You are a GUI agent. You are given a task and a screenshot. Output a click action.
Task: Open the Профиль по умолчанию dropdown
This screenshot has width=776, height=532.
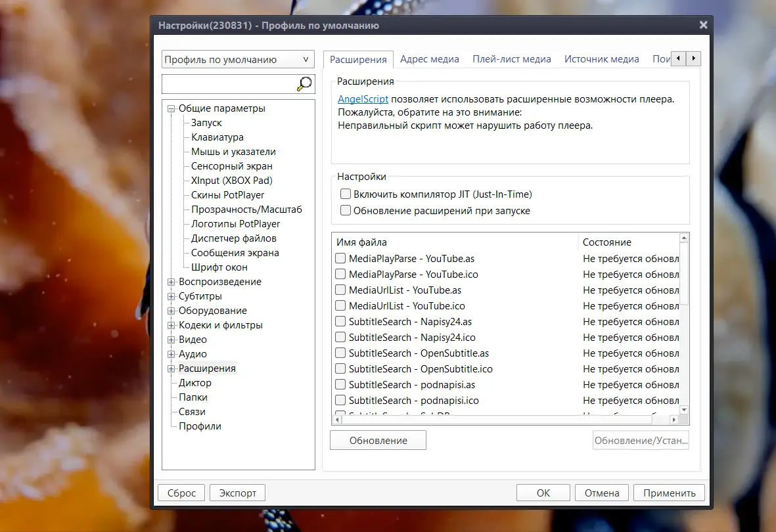pos(238,59)
